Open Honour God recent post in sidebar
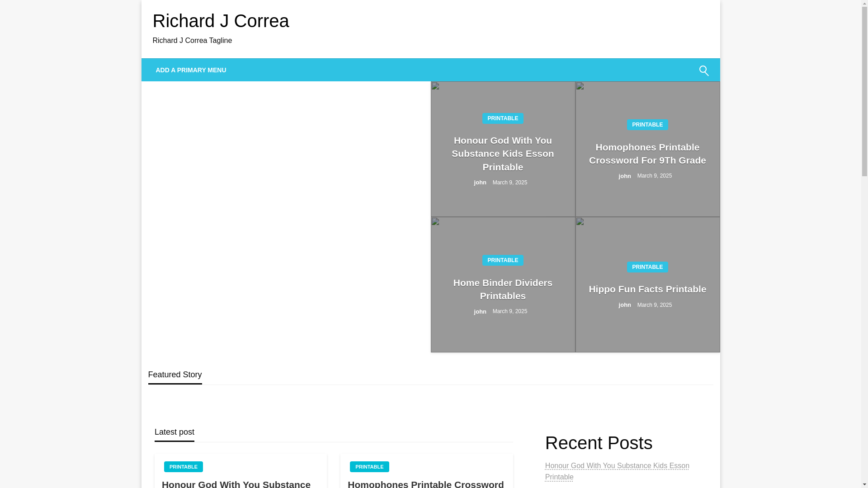This screenshot has height=488, width=868. click(x=617, y=471)
